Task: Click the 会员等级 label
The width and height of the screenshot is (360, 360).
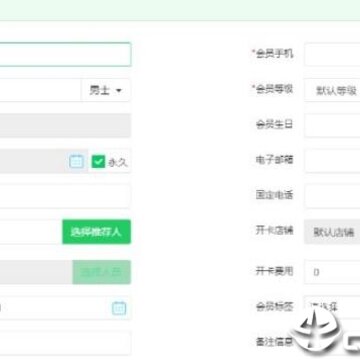Action: tap(273, 89)
